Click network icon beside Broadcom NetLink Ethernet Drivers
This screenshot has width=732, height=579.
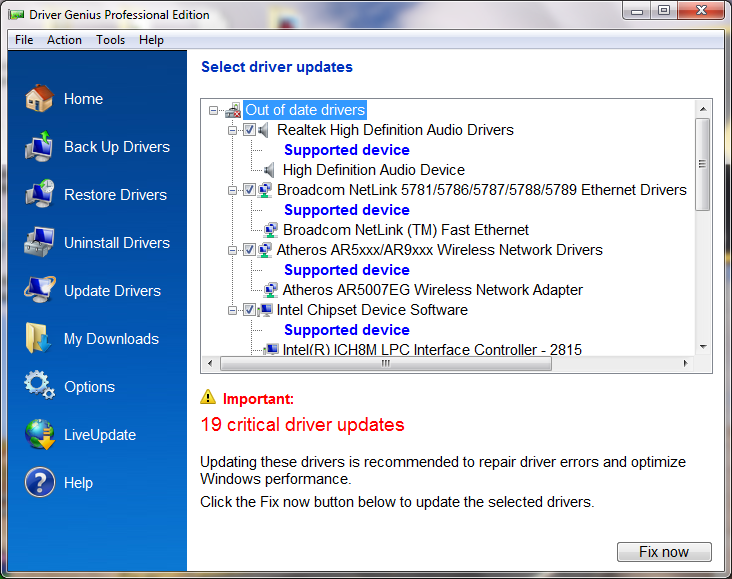tap(265, 190)
